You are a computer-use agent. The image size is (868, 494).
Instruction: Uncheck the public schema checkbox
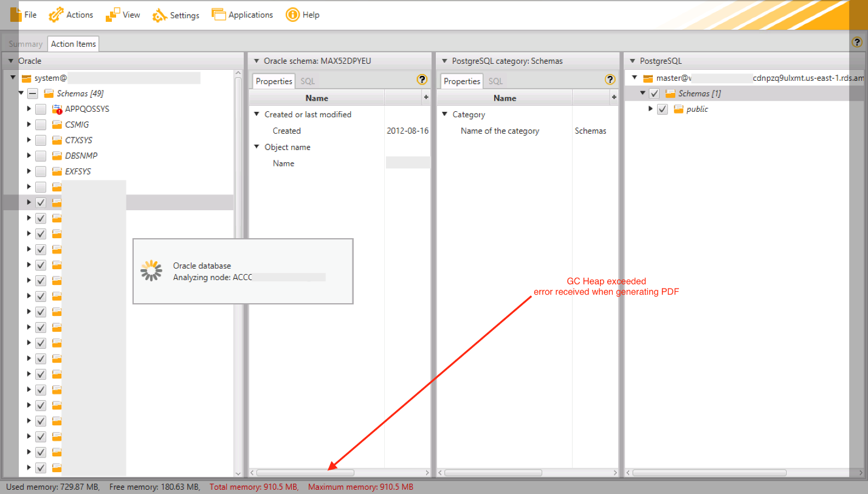click(663, 109)
